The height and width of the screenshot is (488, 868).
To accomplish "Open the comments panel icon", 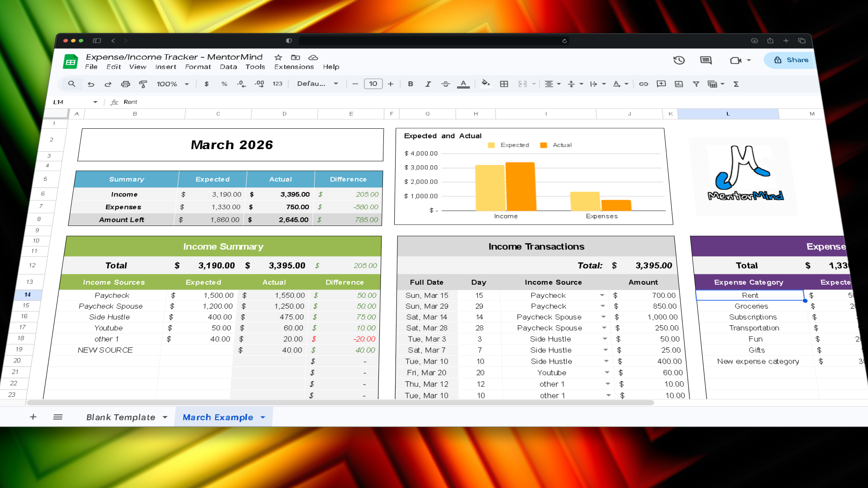I will 706,60.
